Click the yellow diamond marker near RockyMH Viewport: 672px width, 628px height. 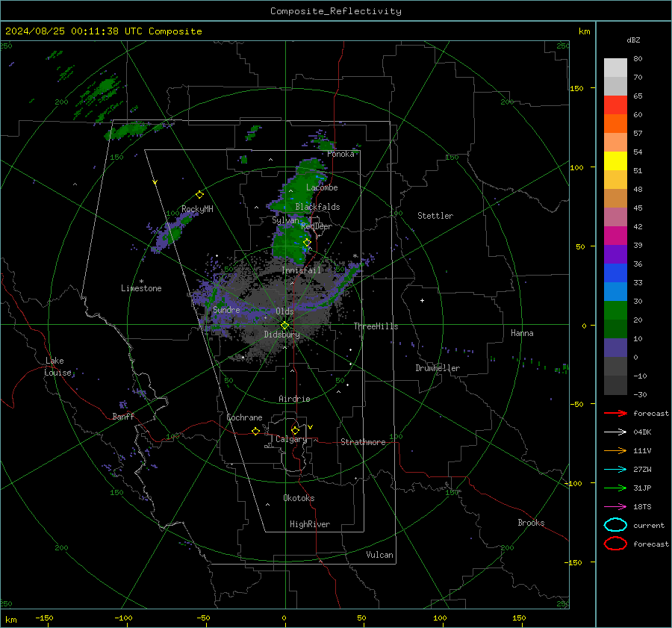click(199, 195)
